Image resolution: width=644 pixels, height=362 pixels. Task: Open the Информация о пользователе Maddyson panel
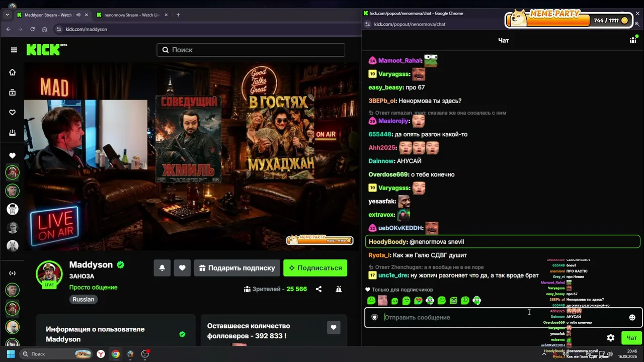coord(115,334)
